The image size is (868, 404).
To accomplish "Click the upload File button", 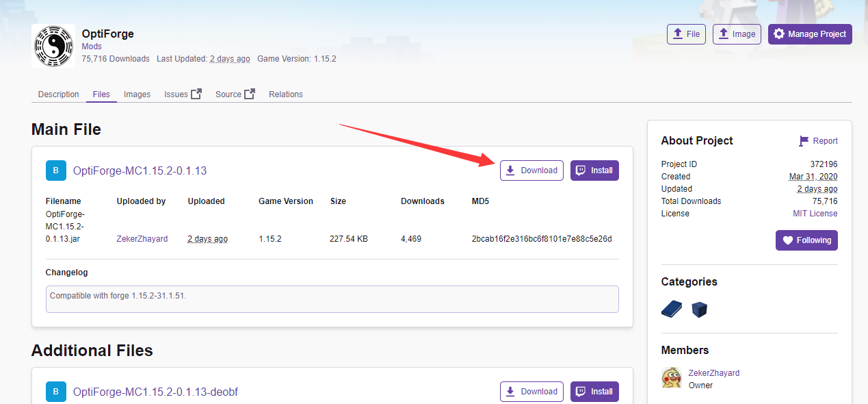I will pyautogui.click(x=687, y=34).
